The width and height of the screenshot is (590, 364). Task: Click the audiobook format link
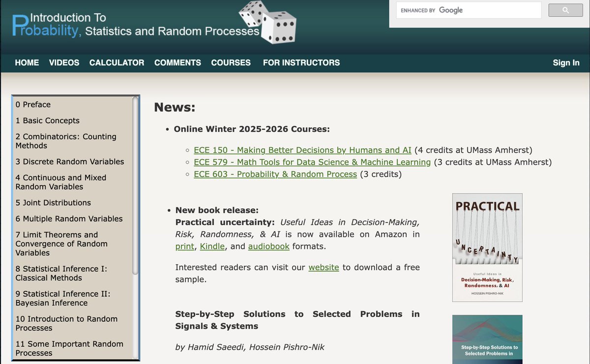(x=269, y=247)
